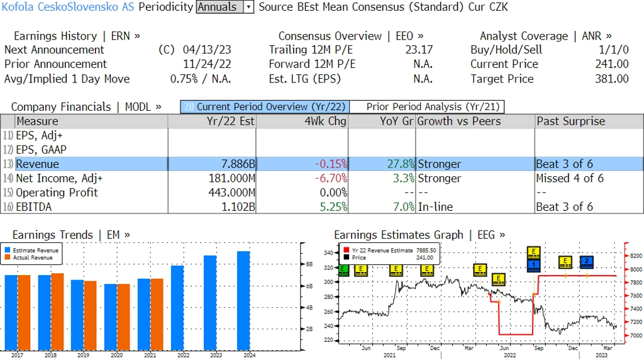Click Beat 3 of 6 in Revenue row
Image resolution: width=644 pixels, height=362 pixels.
565,164
